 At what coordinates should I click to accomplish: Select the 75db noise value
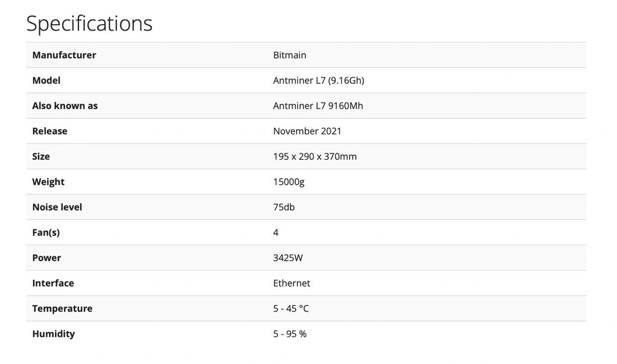coord(284,207)
